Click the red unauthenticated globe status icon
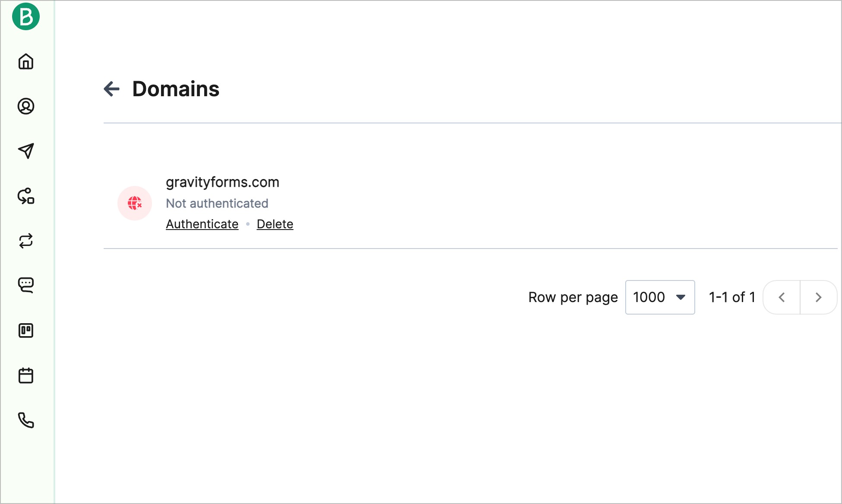842x504 pixels. coord(134,203)
